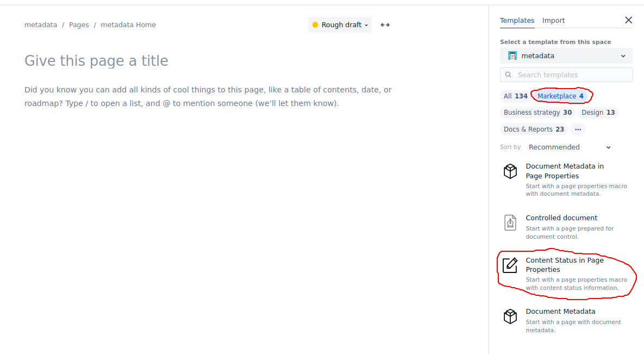Screen dimensions: 644x354
Task: Toggle the full-width page layout arrows
Action: tap(385, 24)
